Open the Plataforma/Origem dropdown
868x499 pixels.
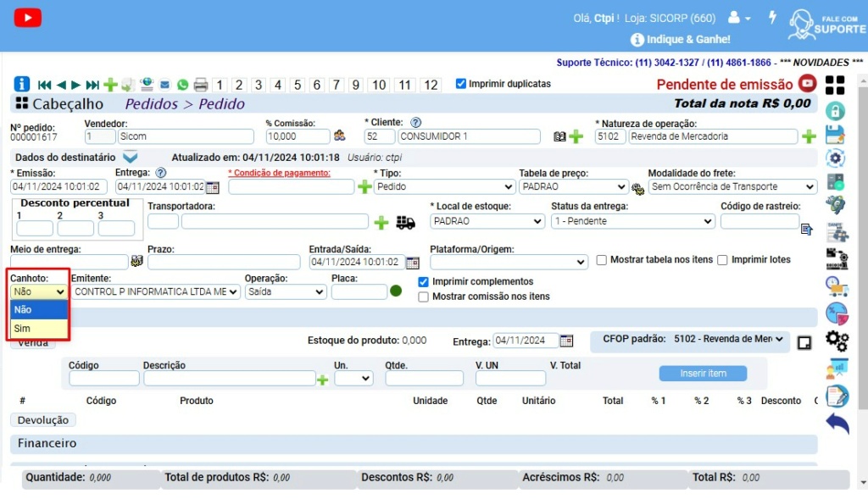tap(509, 262)
